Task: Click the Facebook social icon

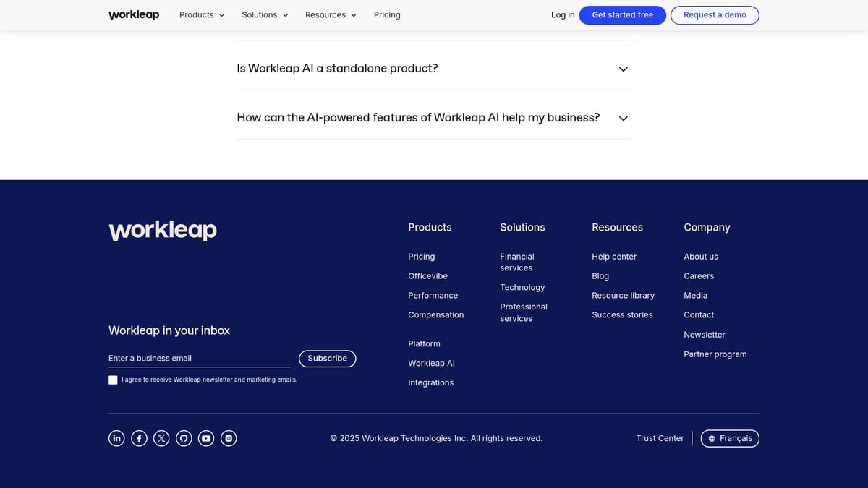Action: pos(139,437)
